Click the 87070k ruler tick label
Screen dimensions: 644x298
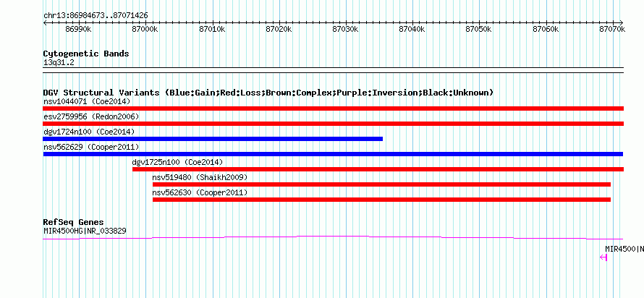(x=612, y=30)
